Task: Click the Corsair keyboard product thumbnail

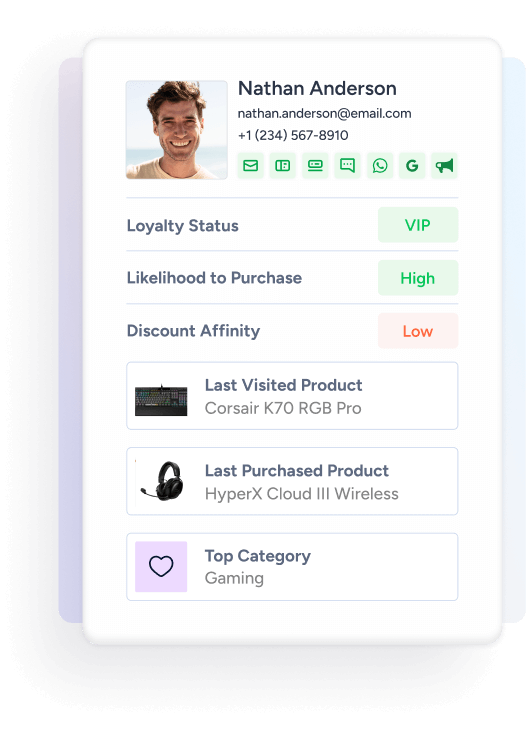Action: tap(161, 400)
